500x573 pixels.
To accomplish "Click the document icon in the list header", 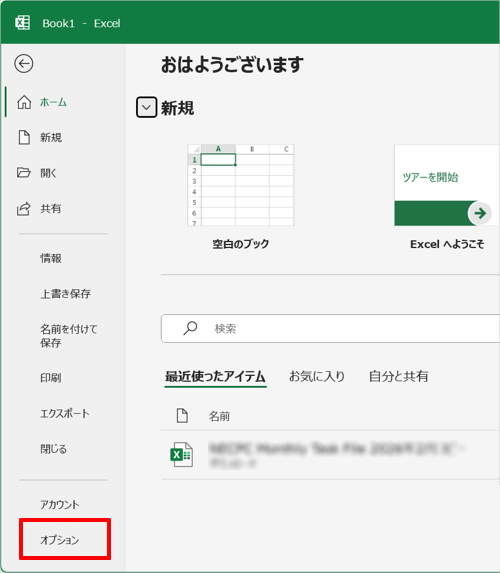I will (182, 415).
